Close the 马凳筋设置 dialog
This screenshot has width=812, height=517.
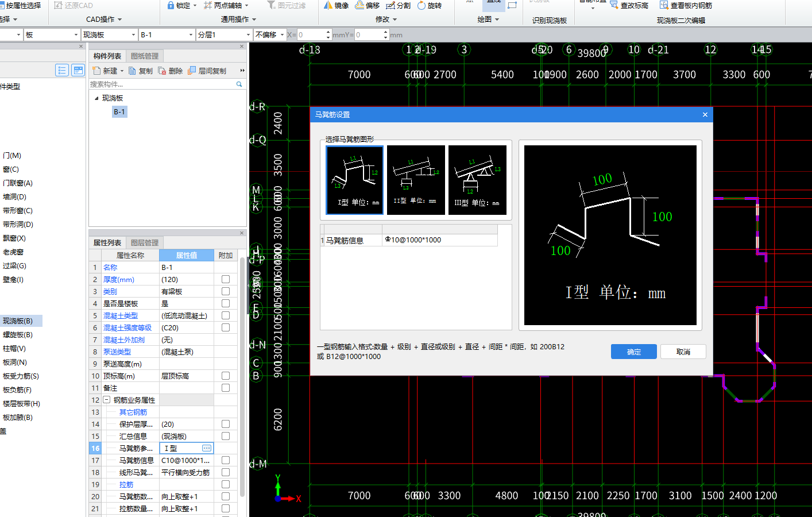[705, 115]
